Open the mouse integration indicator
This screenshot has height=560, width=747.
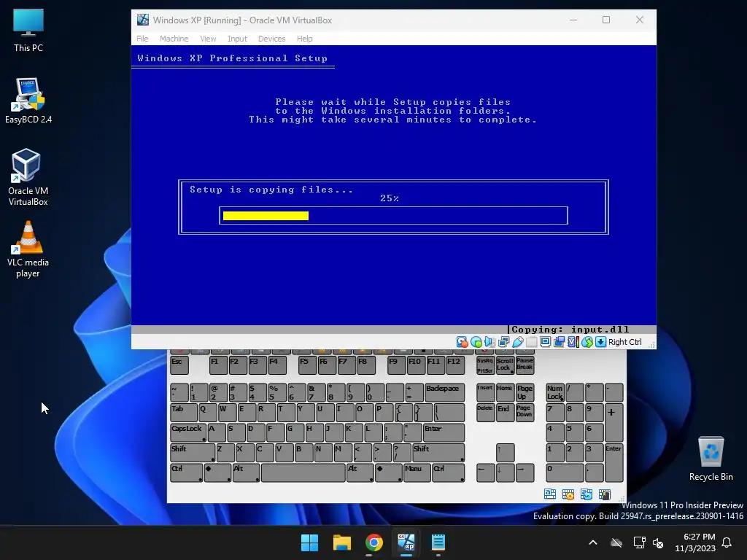[587, 342]
